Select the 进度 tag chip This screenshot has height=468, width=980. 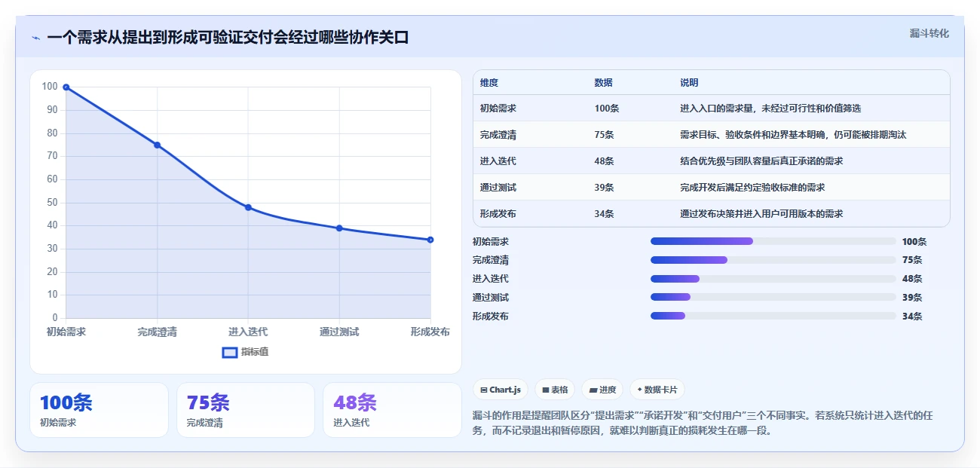tap(602, 390)
